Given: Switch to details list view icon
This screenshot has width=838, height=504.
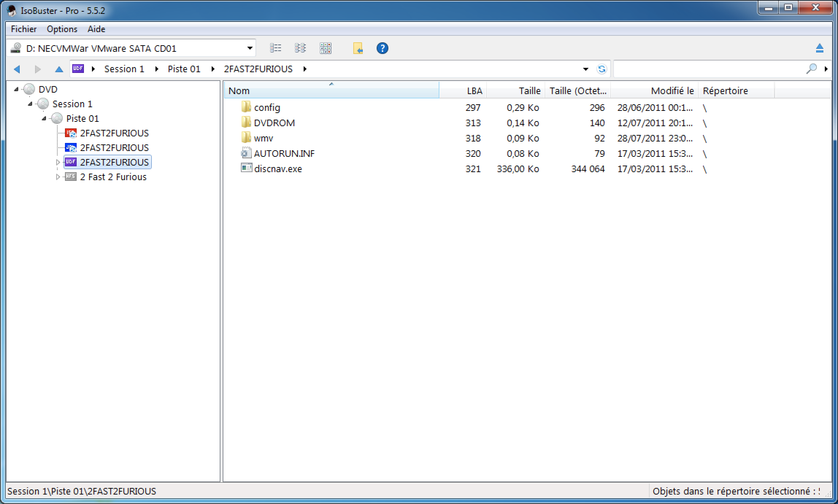Looking at the screenshot, I should (x=276, y=48).
